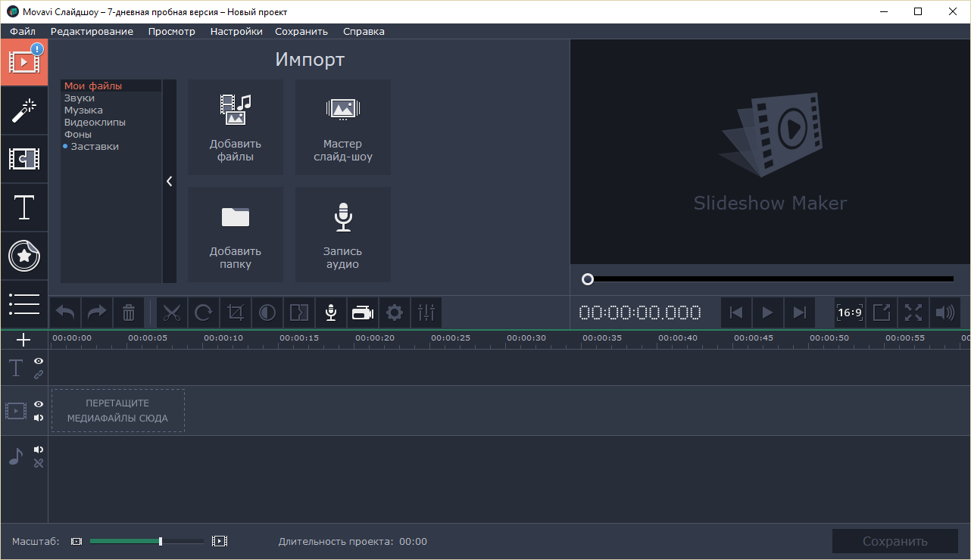This screenshot has height=560, width=971.
Task: Mute the audio music track
Action: 39,450
